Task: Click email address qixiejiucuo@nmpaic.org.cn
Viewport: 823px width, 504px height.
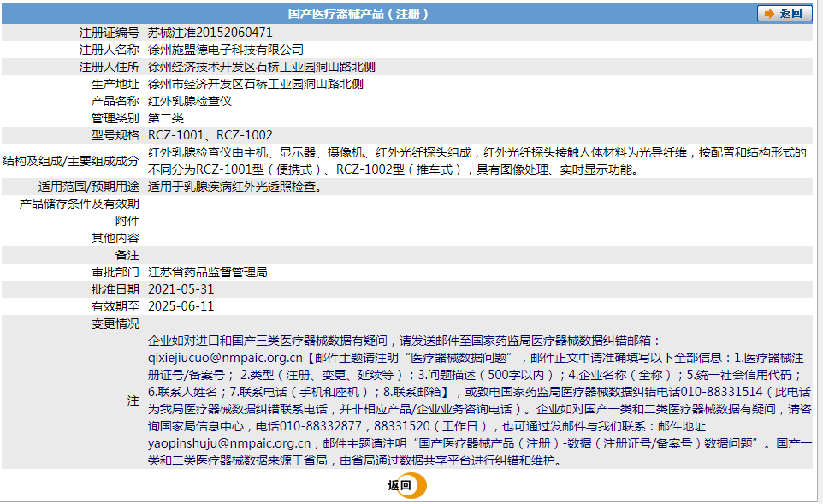Action: (x=225, y=358)
